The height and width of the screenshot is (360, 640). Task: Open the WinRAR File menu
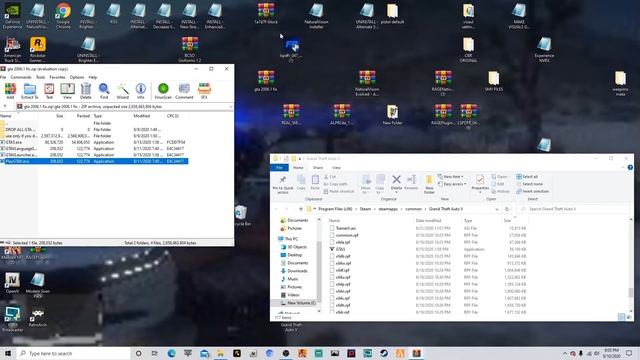tap(3, 77)
